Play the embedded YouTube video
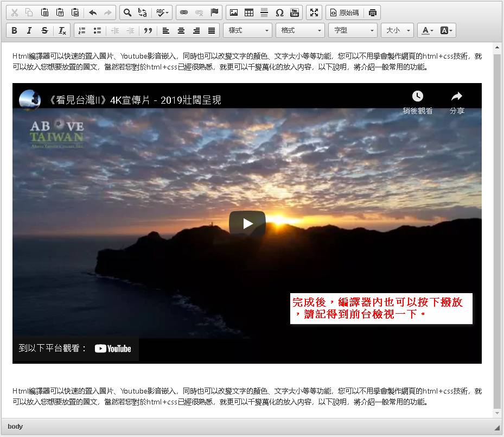The image size is (504, 437). 247,223
